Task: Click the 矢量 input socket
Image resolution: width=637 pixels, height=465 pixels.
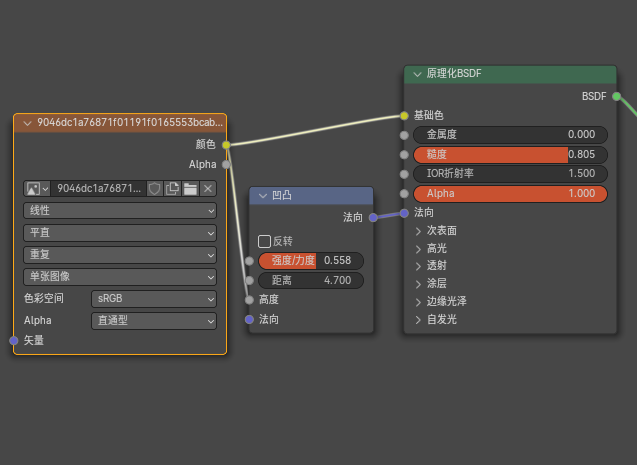Action: tap(14, 341)
